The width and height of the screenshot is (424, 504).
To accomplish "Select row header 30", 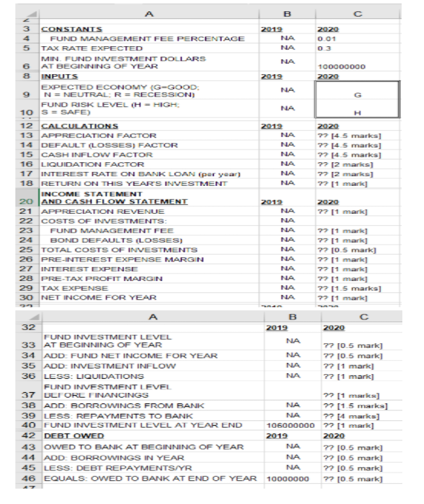I will (x=27, y=297).
